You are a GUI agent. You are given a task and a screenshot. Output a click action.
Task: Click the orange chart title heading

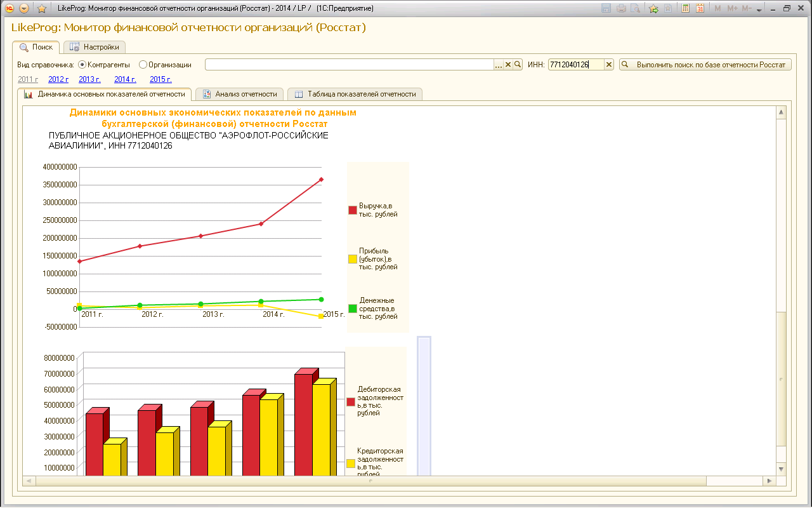213,117
